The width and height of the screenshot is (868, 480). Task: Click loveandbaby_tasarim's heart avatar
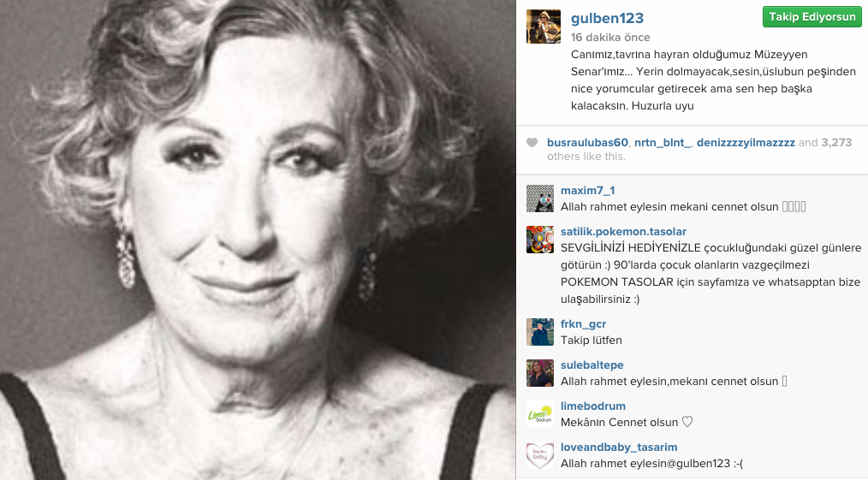point(540,455)
